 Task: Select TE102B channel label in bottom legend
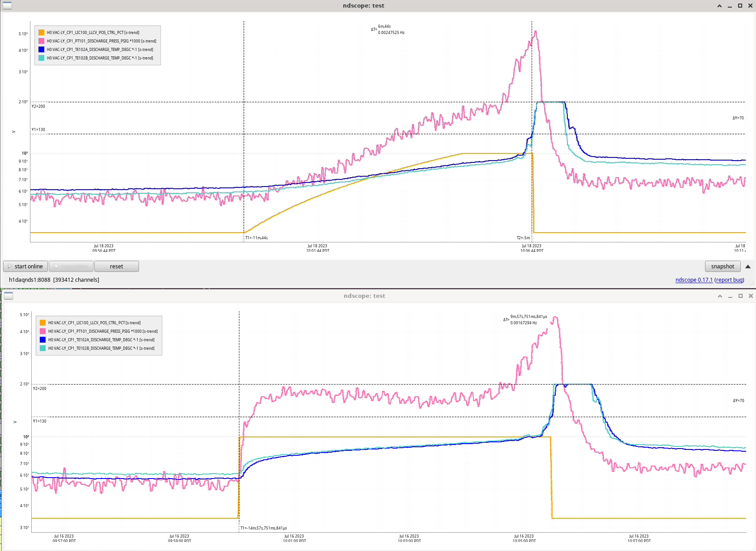click(x=101, y=348)
